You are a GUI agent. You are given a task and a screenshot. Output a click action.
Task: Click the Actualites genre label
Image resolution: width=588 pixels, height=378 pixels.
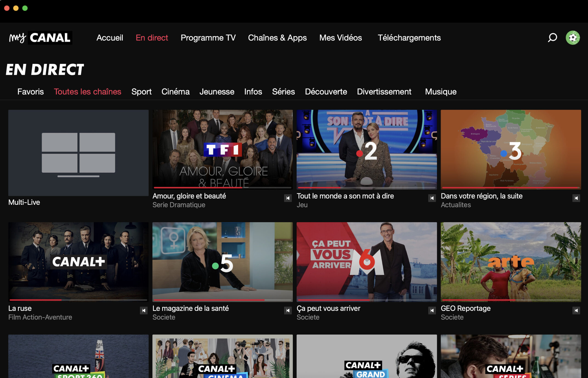[x=456, y=205]
